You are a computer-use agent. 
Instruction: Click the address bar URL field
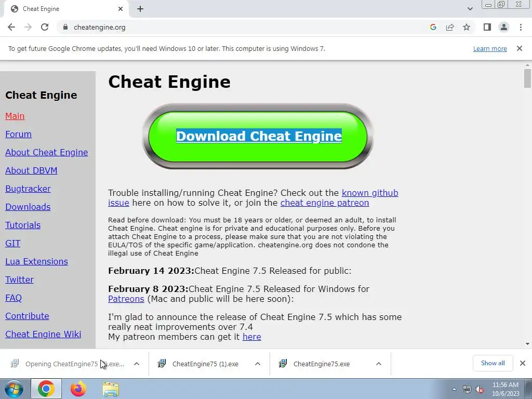[x=244, y=27]
